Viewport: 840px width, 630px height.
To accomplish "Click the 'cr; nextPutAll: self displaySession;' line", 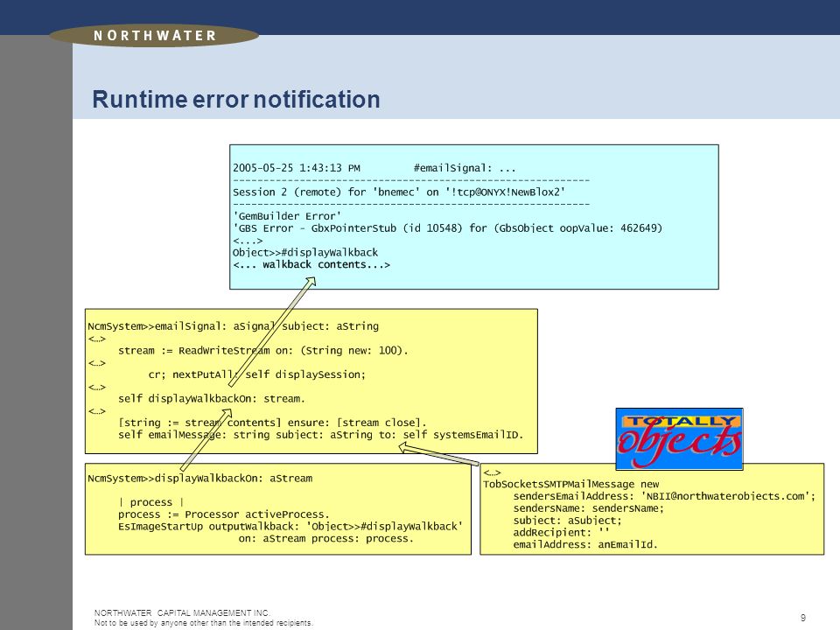I will click(256, 374).
